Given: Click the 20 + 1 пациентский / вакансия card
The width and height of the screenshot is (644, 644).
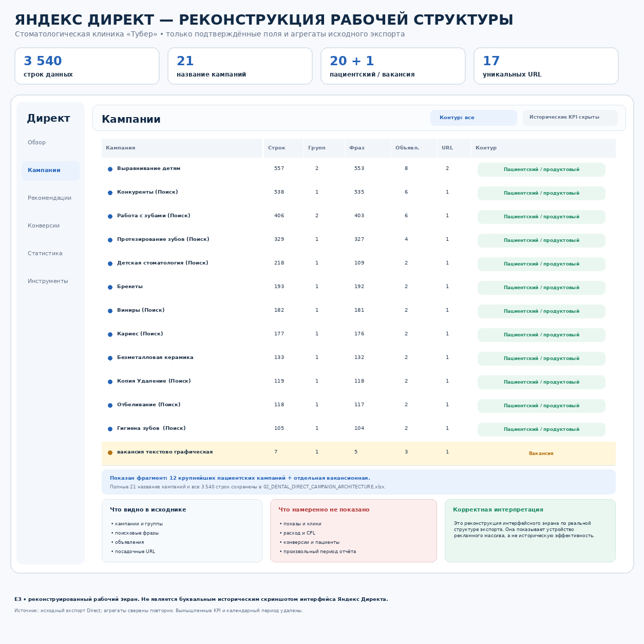Looking at the screenshot, I should [393, 66].
